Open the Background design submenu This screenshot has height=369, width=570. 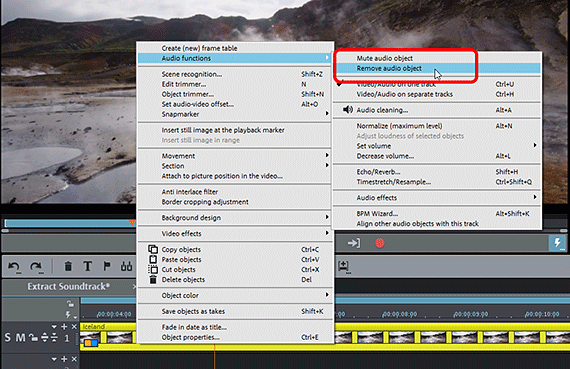coord(234,218)
